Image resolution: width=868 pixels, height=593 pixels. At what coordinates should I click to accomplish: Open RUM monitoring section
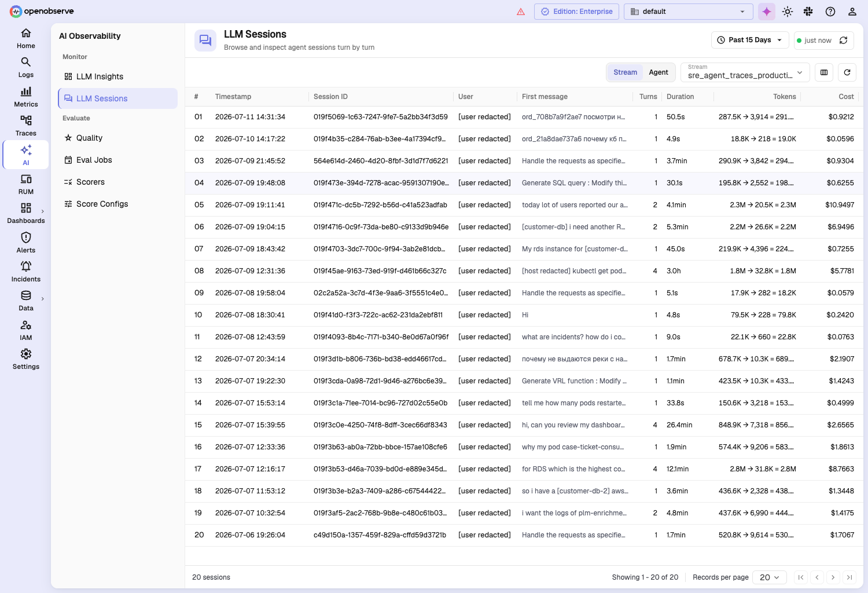coord(26,185)
